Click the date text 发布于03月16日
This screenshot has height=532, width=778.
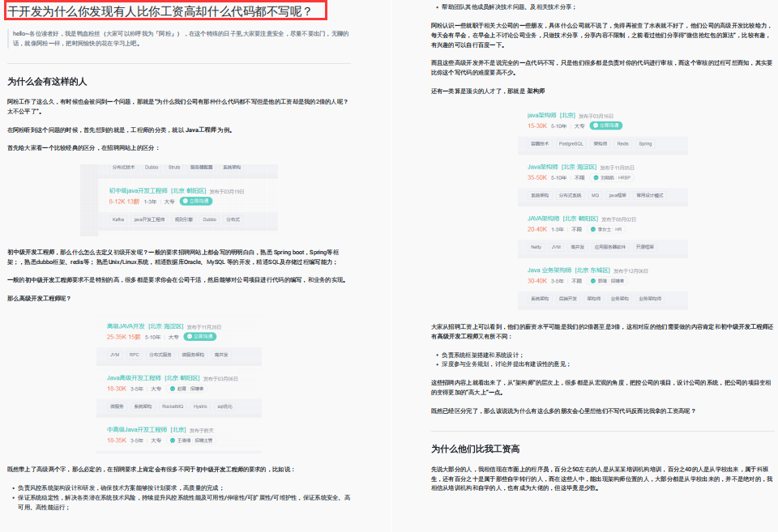tap(596, 116)
